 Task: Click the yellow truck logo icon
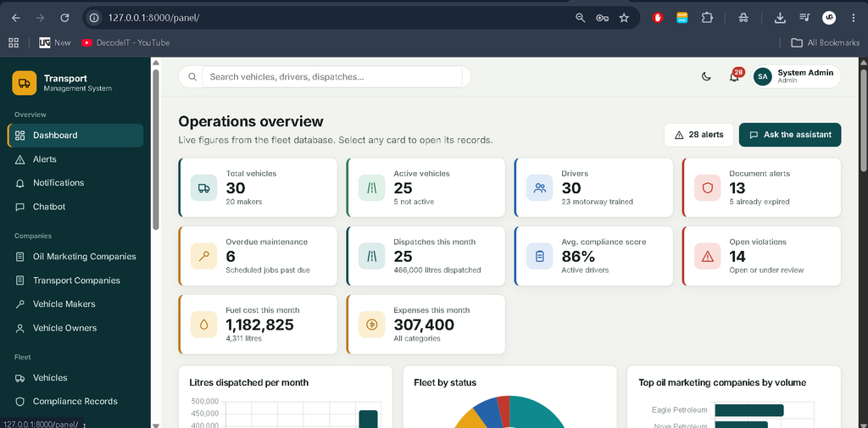pos(25,83)
